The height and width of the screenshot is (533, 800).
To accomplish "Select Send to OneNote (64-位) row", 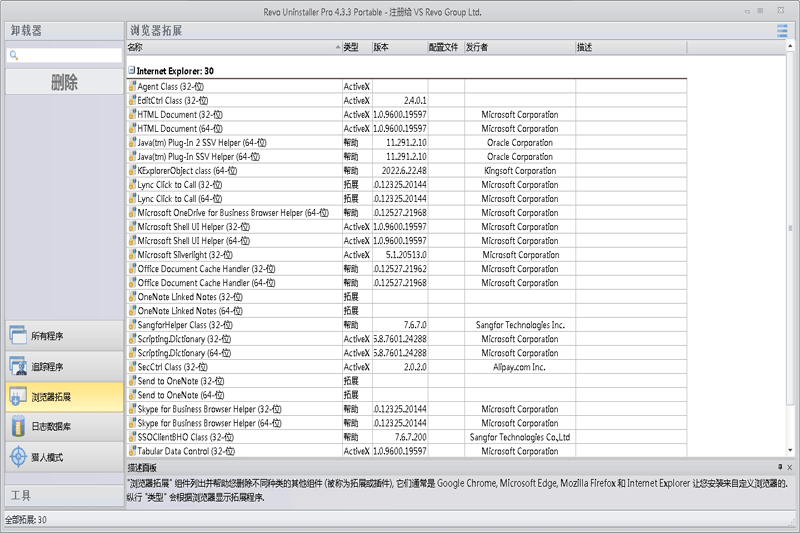I will click(407, 395).
